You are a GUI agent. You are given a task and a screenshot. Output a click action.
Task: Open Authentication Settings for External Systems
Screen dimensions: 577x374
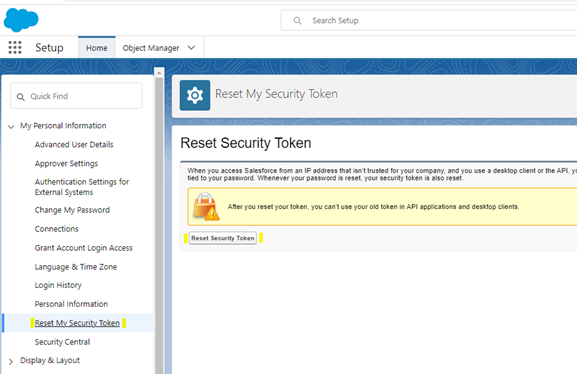[82, 187]
